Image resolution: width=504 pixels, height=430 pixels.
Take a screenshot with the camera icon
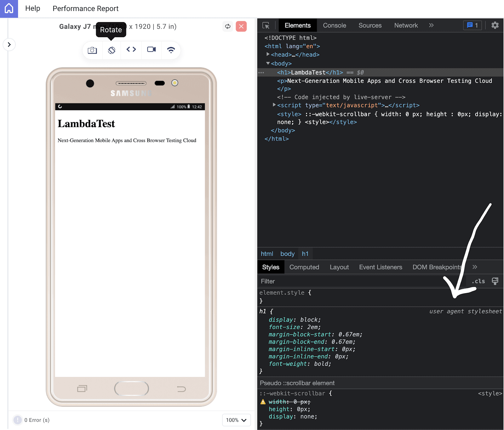pyautogui.click(x=92, y=50)
